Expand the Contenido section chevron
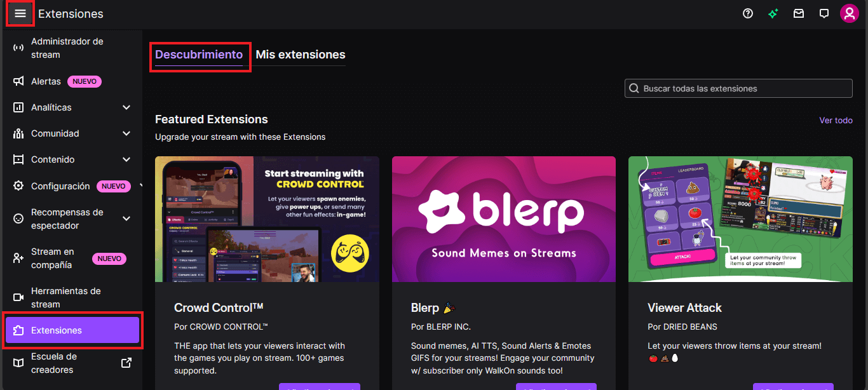The height and width of the screenshot is (390, 868). (x=126, y=159)
